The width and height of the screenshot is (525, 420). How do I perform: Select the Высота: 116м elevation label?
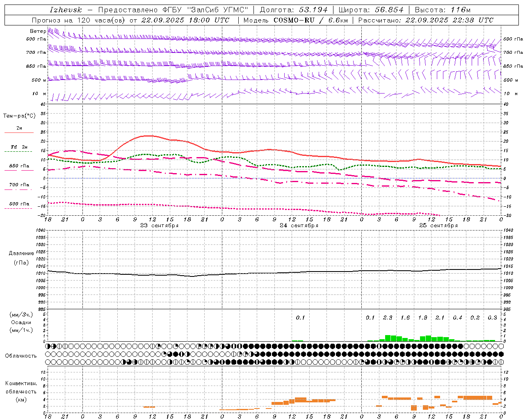click(x=443, y=10)
